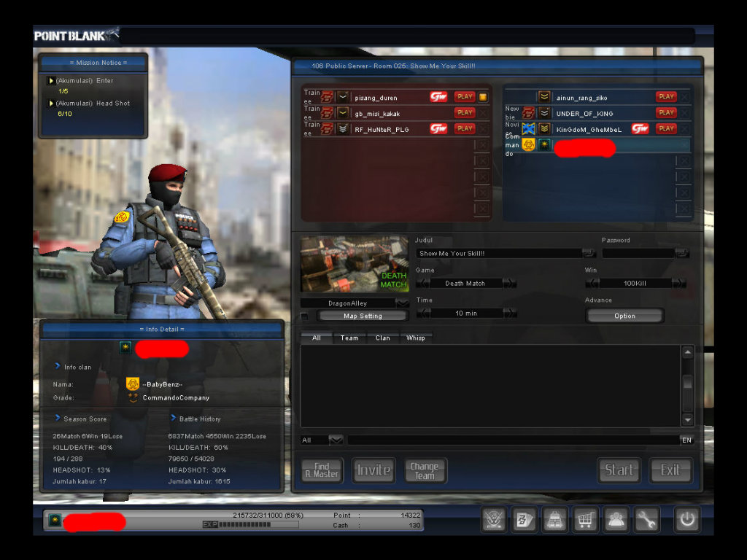Screen dimensions: 747x560
Task: Open the Advance Option button
Action: 624,316
